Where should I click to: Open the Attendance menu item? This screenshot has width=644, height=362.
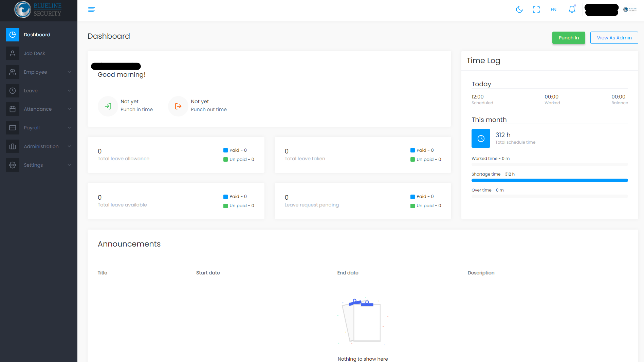point(38,109)
